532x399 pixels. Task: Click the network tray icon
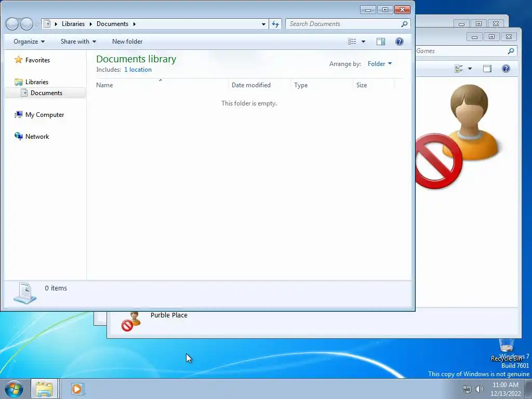click(467, 389)
